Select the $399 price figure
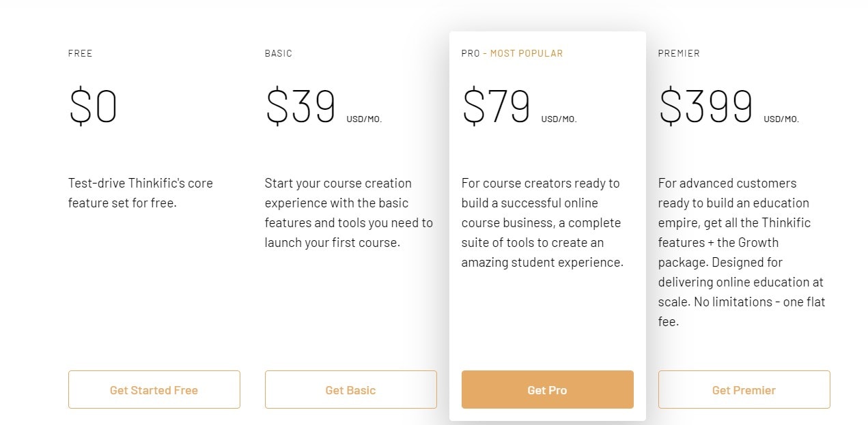The height and width of the screenshot is (425, 868). [x=705, y=107]
